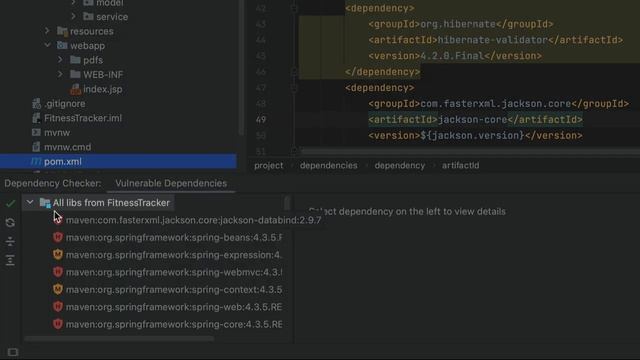640x360 pixels.
Task: Click fold marker at line 46 in gutter
Action: tap(294, 72)
